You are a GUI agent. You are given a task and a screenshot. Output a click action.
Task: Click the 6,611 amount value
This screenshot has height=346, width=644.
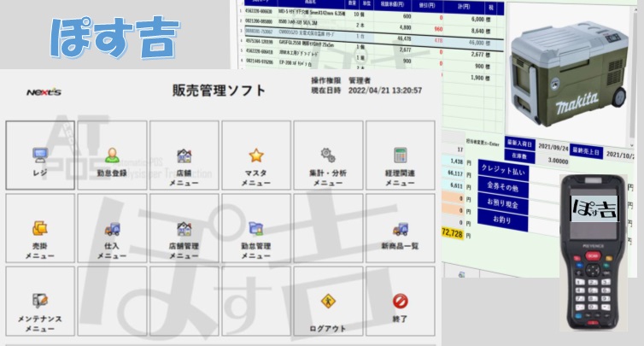457,185
